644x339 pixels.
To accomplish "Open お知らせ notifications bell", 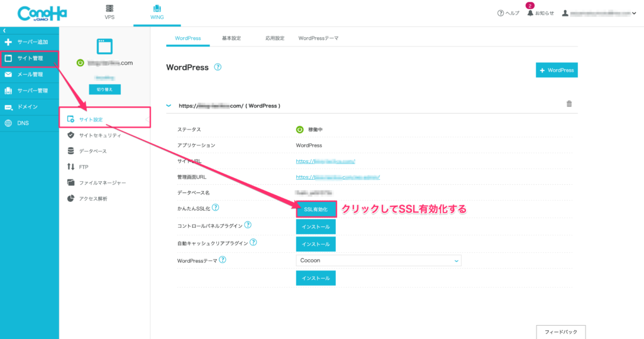I will [x=540, y=13].
